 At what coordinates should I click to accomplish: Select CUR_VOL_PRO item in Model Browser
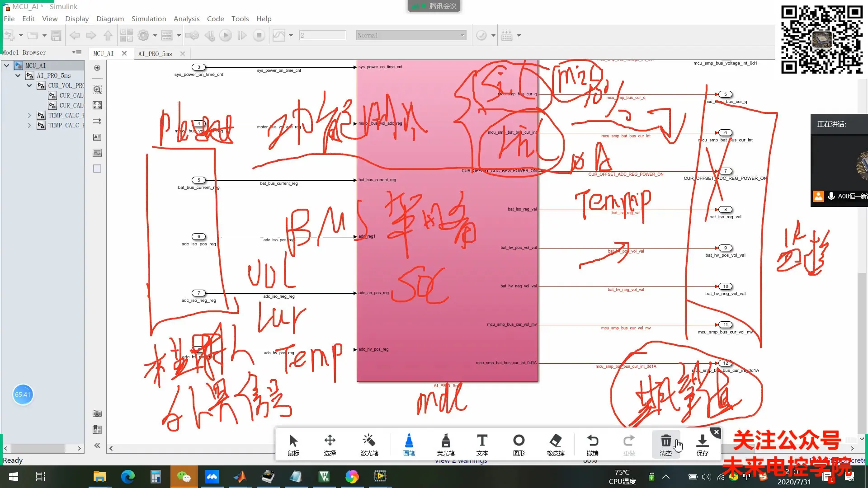66,85
